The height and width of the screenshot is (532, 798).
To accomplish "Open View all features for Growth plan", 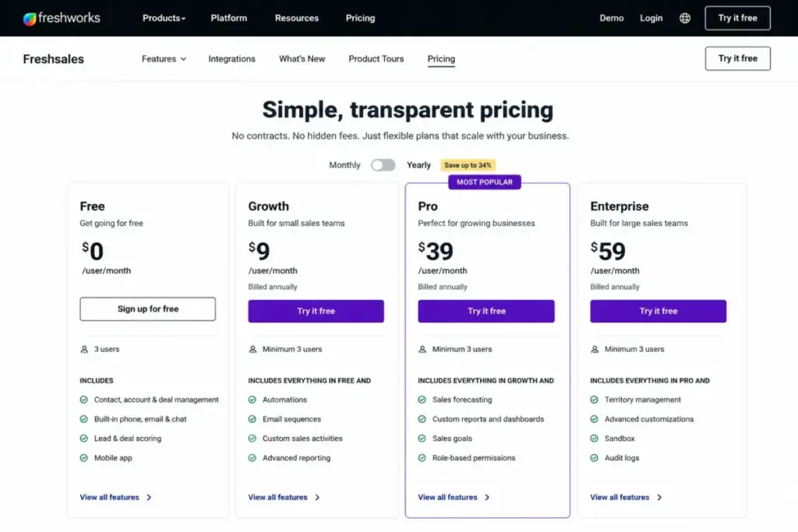I will 278,498.
